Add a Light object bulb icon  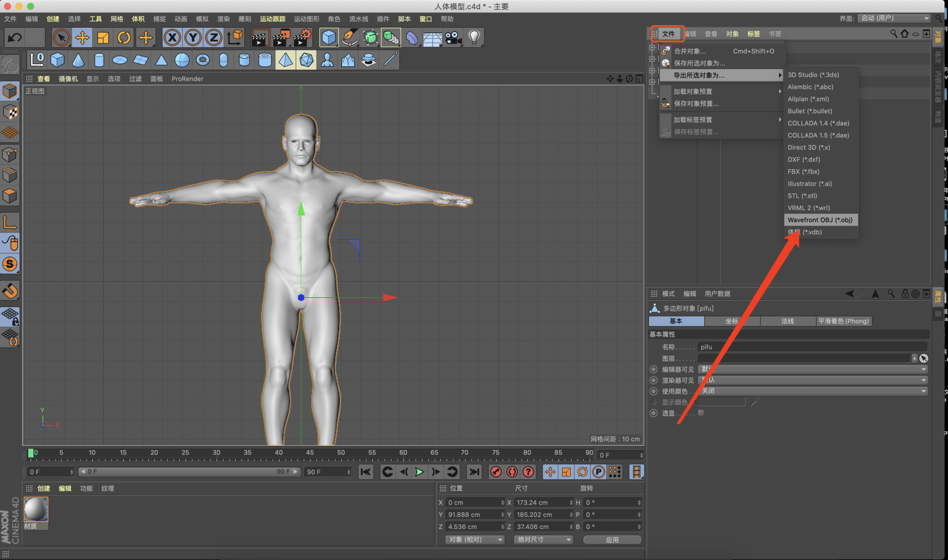[x=474, y=38]
